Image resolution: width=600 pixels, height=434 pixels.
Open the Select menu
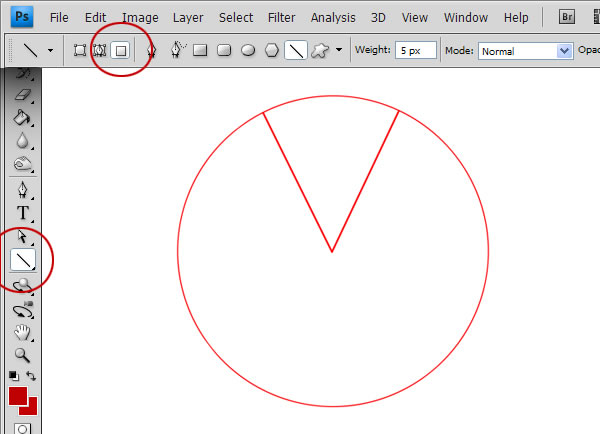pos(236,18)
